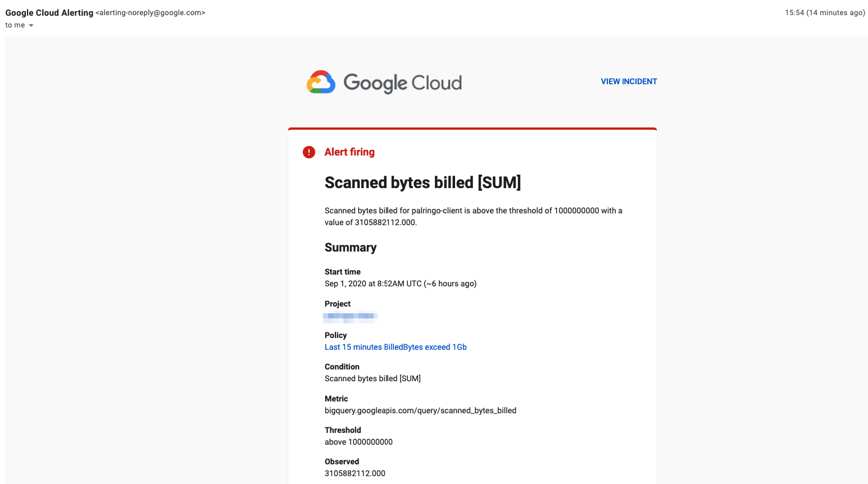868x484 pixels.
Task: Open the VIEW INCIDENT link
Action: click(629, 81)
